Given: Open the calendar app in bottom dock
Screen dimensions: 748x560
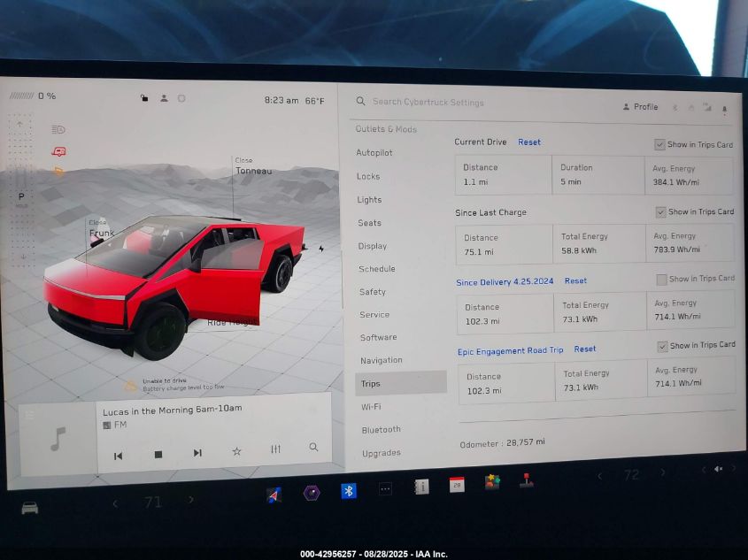Looking at the screenshot, I should [x=457, y=485].
